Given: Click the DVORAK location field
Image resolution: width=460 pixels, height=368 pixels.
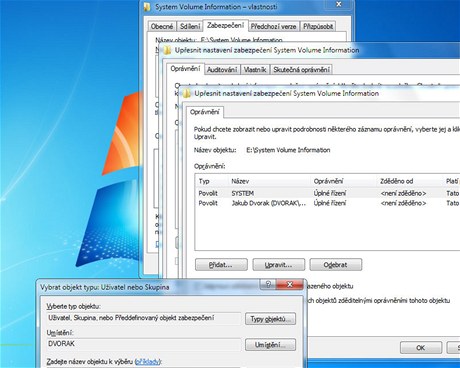Looking at the screenshot, I should (x=144, y=344).
